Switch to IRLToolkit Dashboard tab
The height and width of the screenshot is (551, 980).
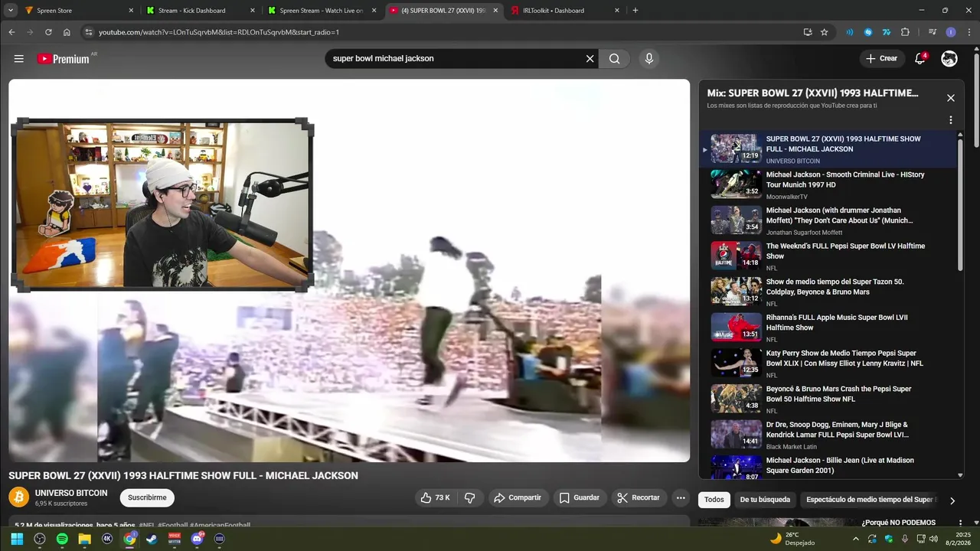pos(564,11)
